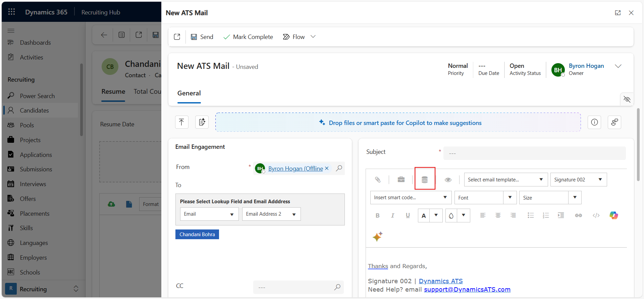Open the background color dropdown arrow
The width and height of the screenshot is (644, 299).
click(x=464, y=215)
